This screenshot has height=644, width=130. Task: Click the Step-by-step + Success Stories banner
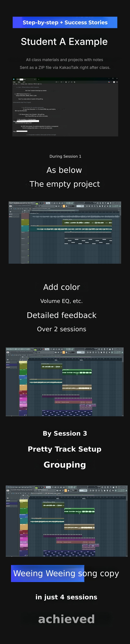(65, 23)
